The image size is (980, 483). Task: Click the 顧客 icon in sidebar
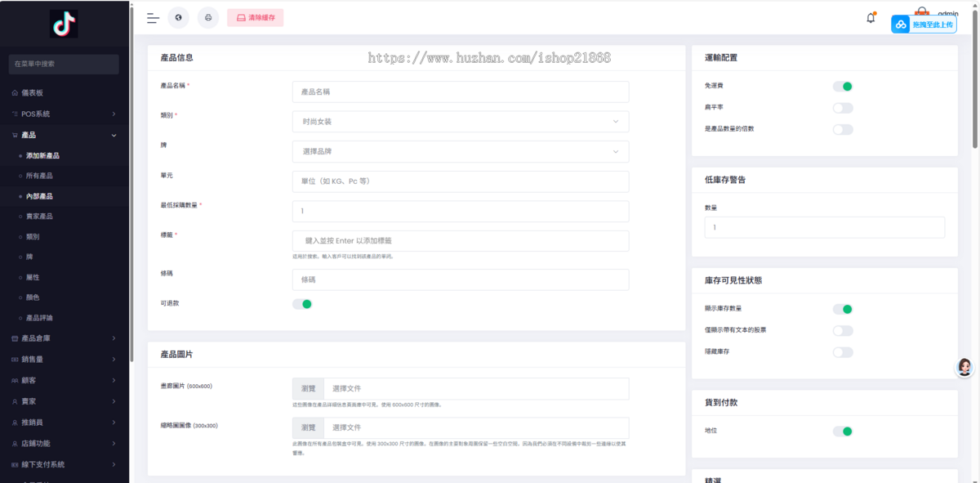[x=15, y=381]
